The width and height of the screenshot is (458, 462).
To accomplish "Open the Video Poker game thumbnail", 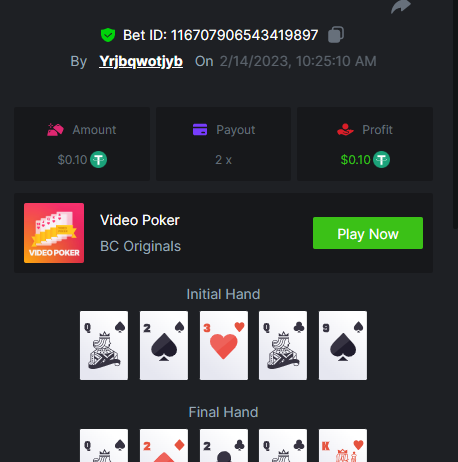I will click(x=54, y=233).
